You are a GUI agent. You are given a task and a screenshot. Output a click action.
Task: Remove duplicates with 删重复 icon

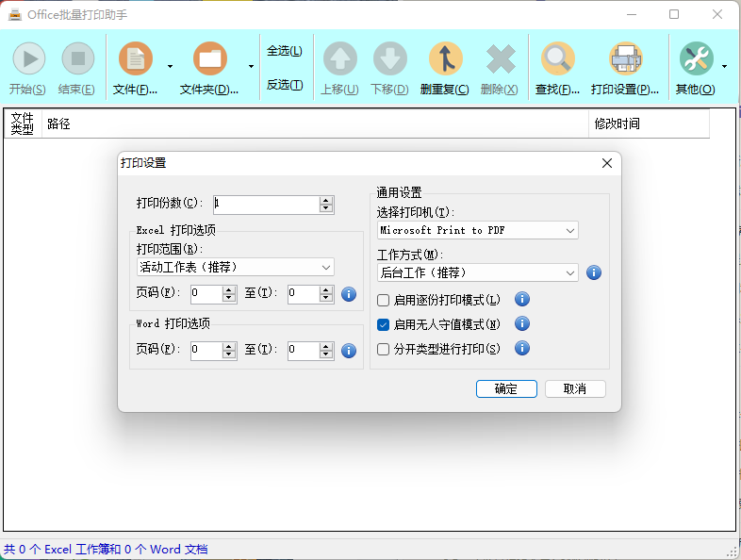pos(445,58)
